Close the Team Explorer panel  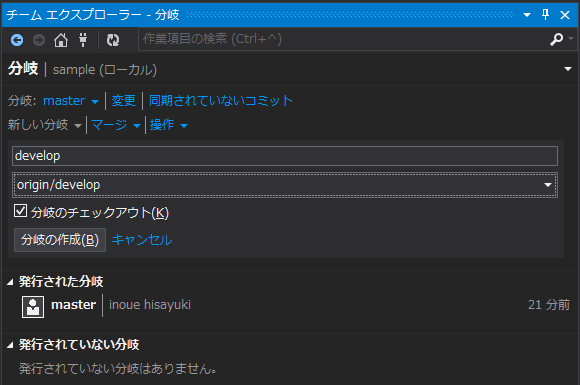coord(565,15)
